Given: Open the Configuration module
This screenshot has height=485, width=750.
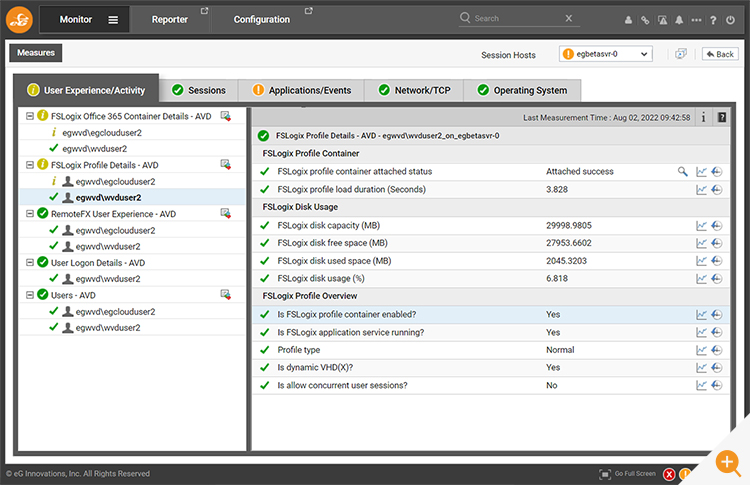Looking at the screenshot, I should (x=262, y=20).
